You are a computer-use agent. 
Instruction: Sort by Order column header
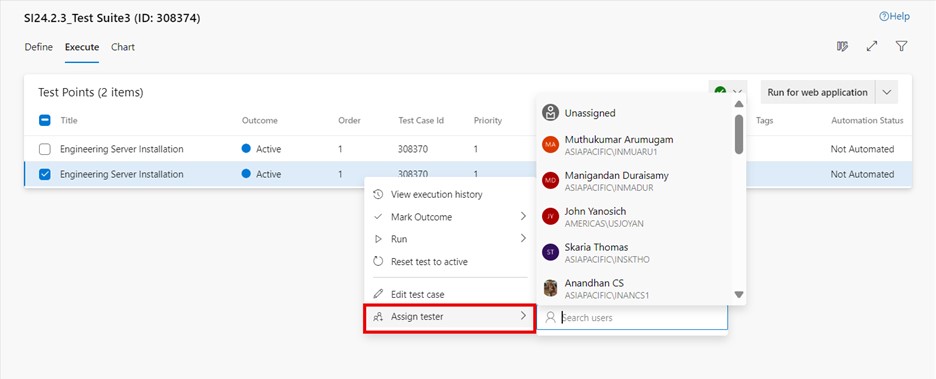pos(349,120)
